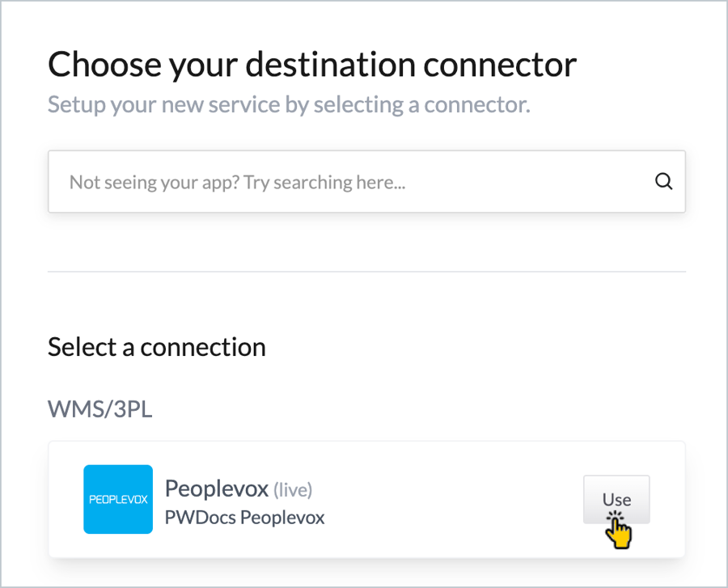Click the "PWDocs Peoplevox" description text
728x588 pixels.
click(x=244, y=517)
